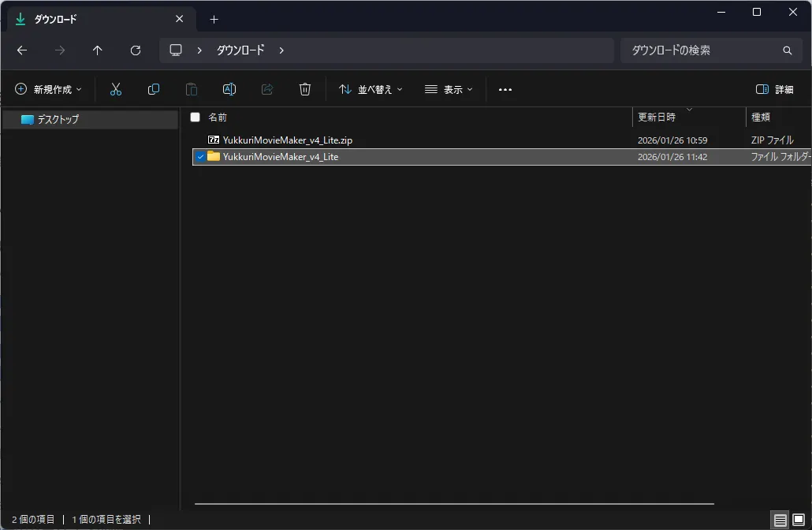Click date 2026/01/26 10:59
812x530 pixels.
point(672,140)
